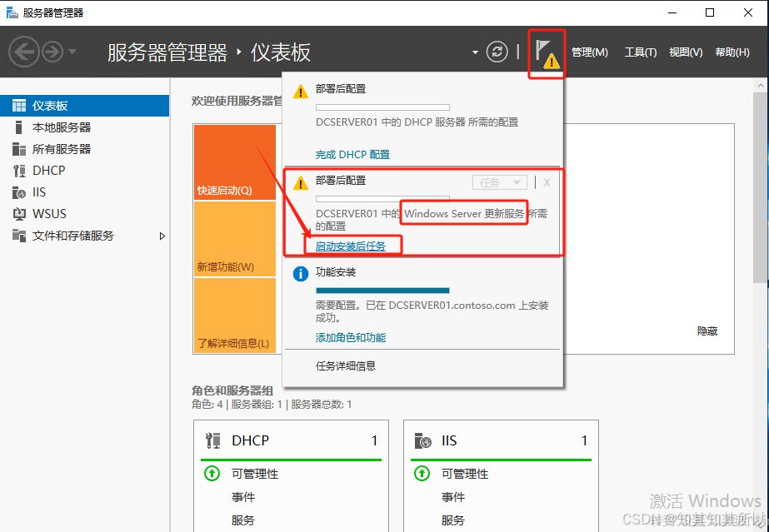Viewport: 769px width, 532px height.
Task: Click the WSUS sidebar icon
Action: click(19, 214)
